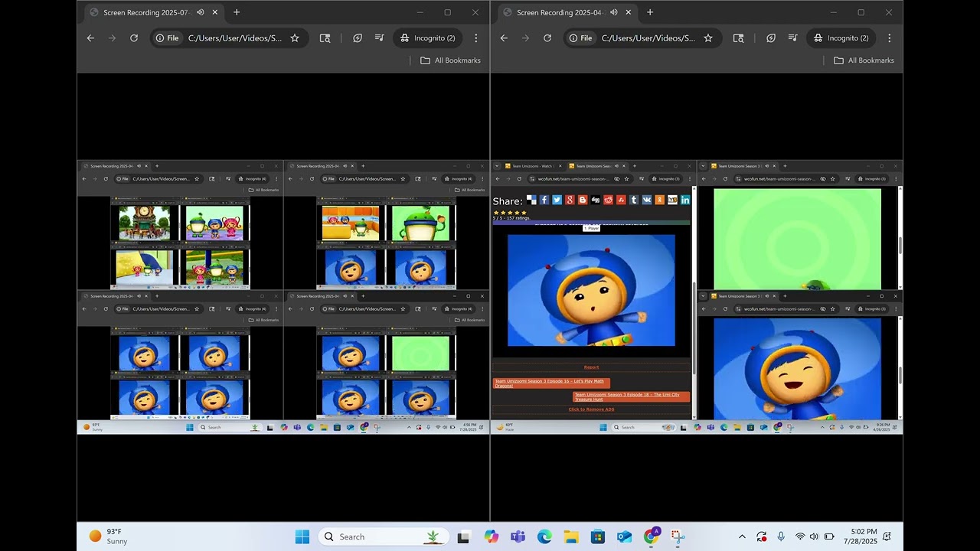
Task: Reload the page in left Chrome window
Action: [x=134, y=38]
